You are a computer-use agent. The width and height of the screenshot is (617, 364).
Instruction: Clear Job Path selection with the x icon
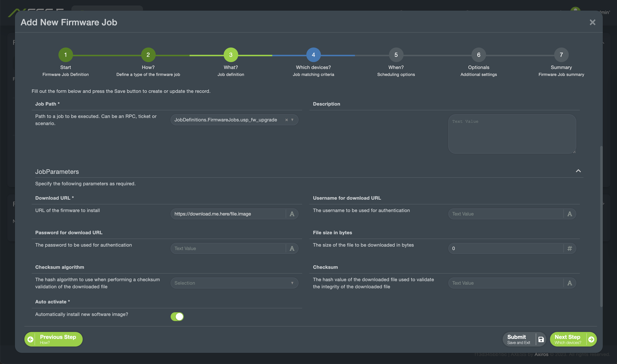286,120
